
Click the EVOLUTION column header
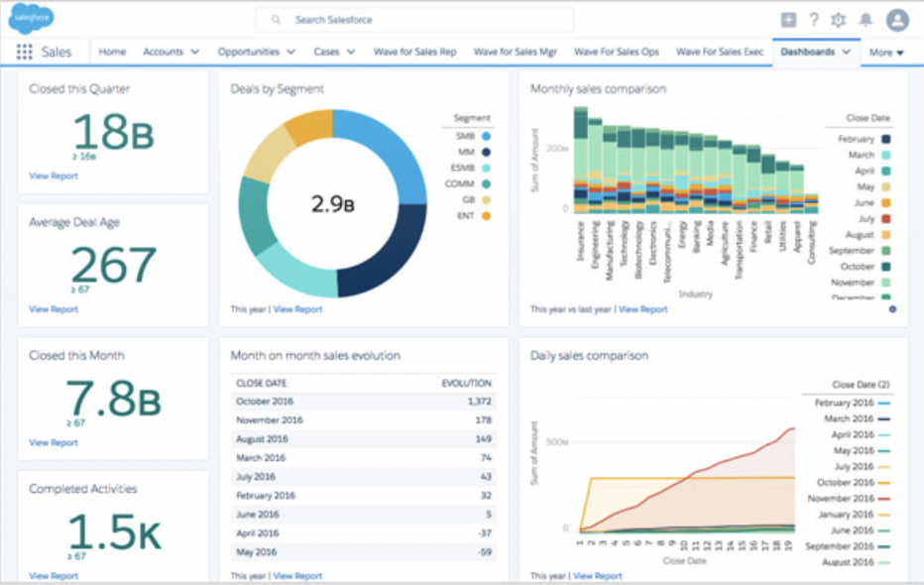click(466, 383)
